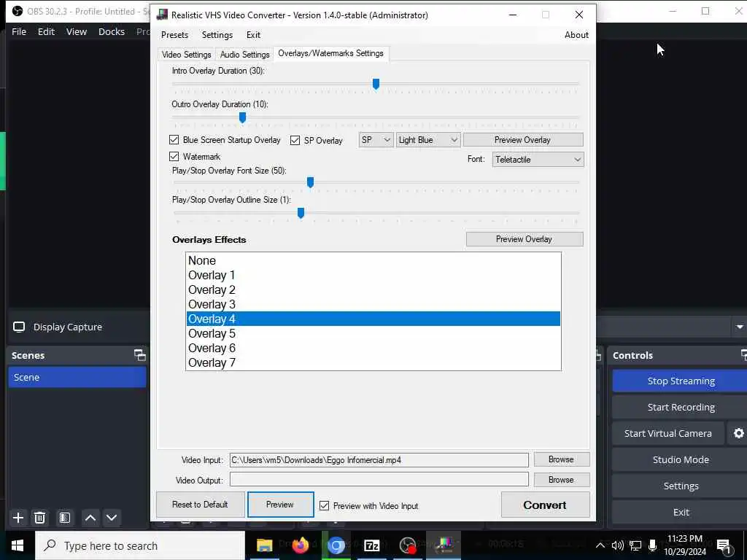Open the SP tape speed dropdown
This screenshot has width=747, height=560.
[376, 139]
